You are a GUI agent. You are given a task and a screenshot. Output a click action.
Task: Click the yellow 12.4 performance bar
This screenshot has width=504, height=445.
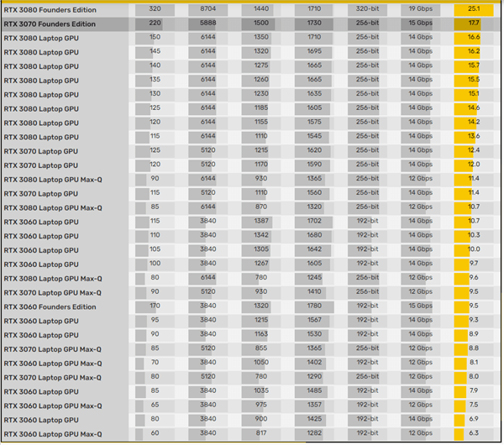[474, 150]
